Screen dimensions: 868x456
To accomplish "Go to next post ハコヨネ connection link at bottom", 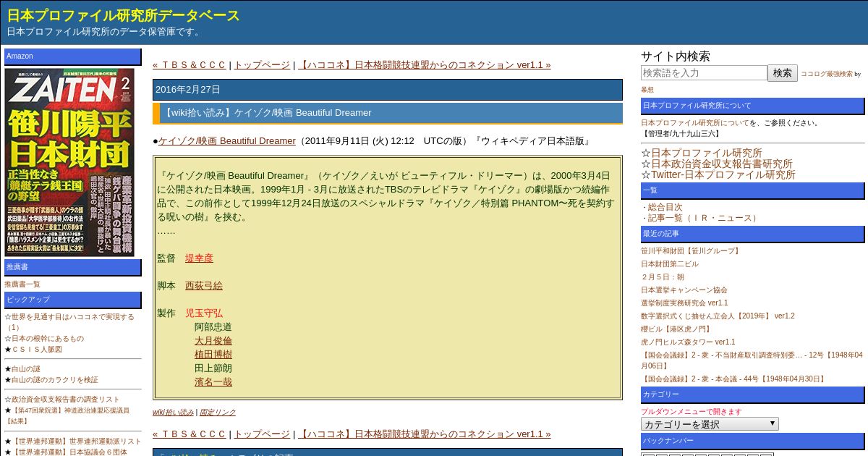I will (x=424, y=434).
